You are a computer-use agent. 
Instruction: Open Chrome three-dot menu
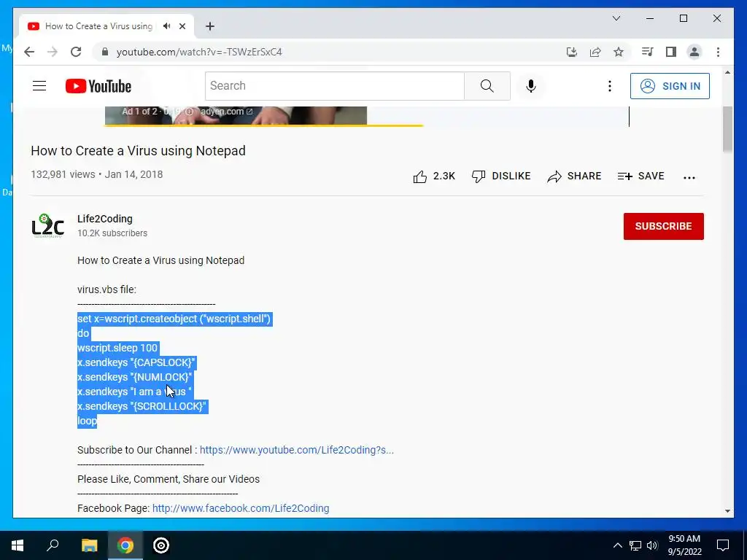click(718, 52)
